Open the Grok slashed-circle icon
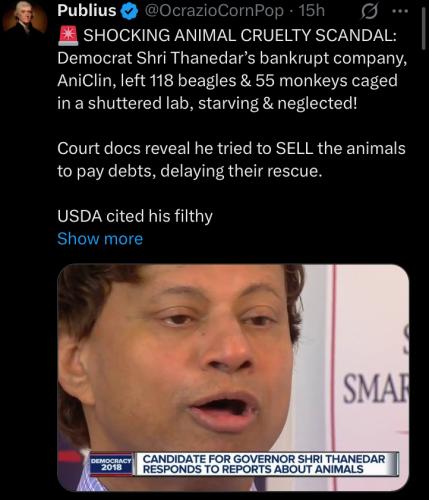 (370, 12)
